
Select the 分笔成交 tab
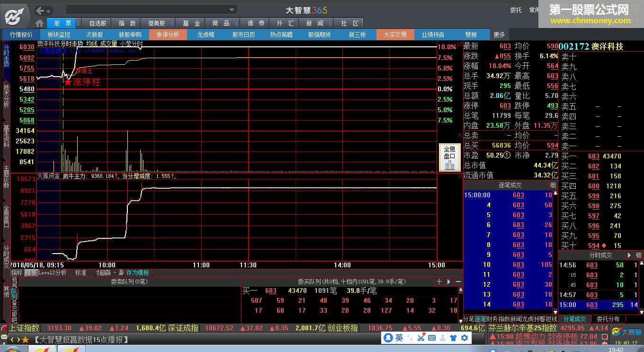(x=574, y=319)
